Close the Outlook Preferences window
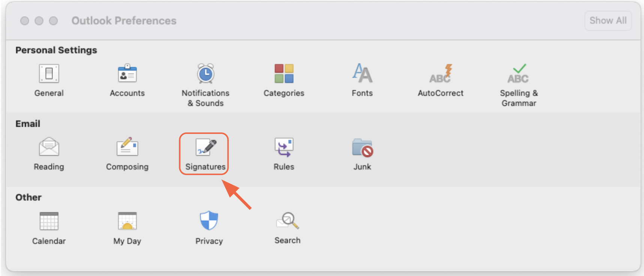 coord(25,21)
